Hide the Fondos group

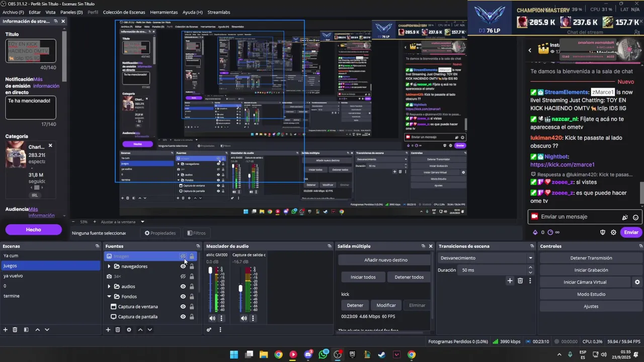[x=183, y=297]
